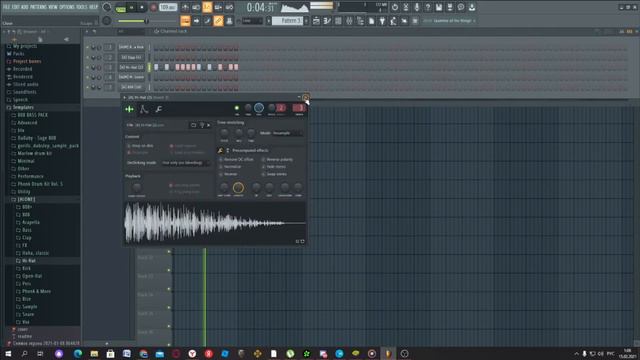Select the Snare channel button in rack
The width and height of the screenshot is (640, 360).
click(131, 77)
